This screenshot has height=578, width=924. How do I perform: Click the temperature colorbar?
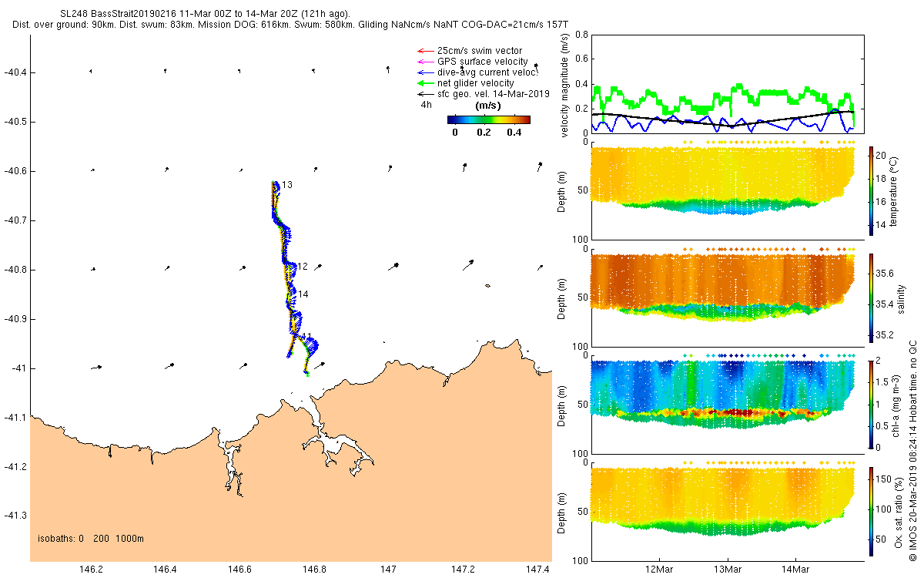click(x=871, y=190)
